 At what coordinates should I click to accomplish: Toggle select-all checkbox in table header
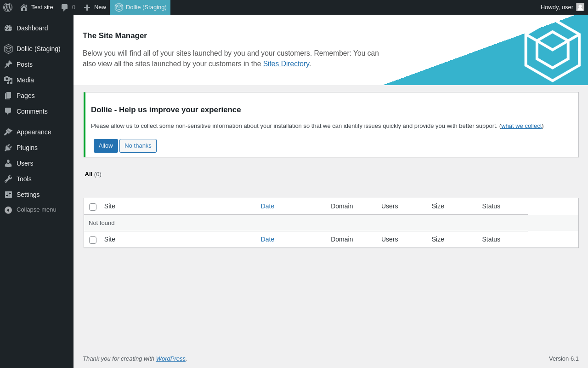click(x=93, y=207)
